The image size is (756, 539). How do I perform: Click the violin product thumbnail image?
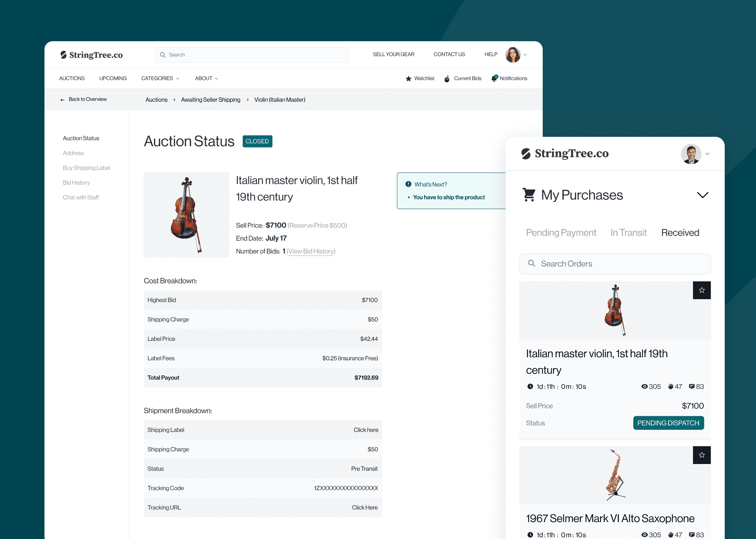click(186, 215)
